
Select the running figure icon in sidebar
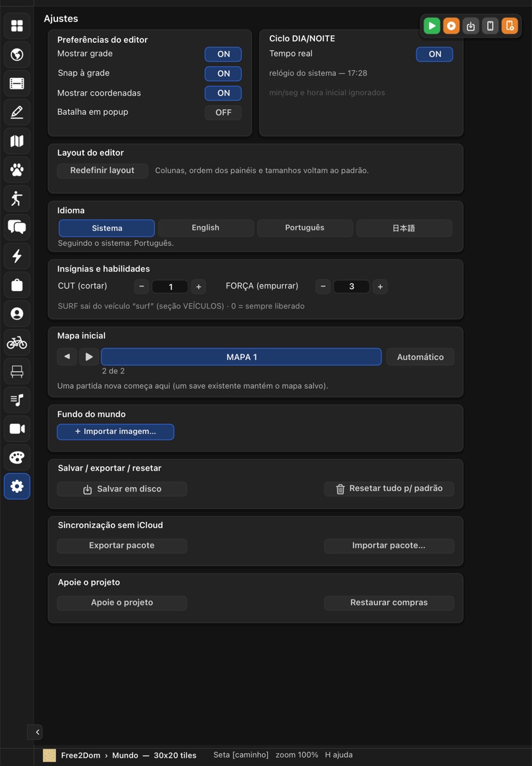coord(17,199)
